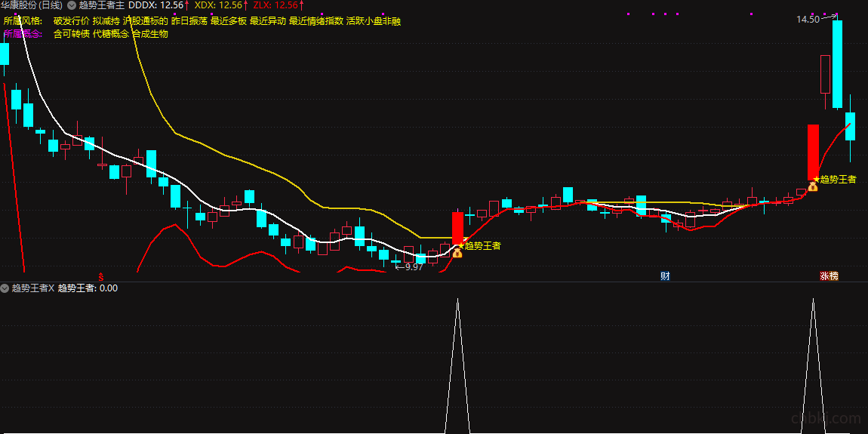Select the 涨榜 marker badge
Viewport: 868px width, 434px height.
click(830, 275)
